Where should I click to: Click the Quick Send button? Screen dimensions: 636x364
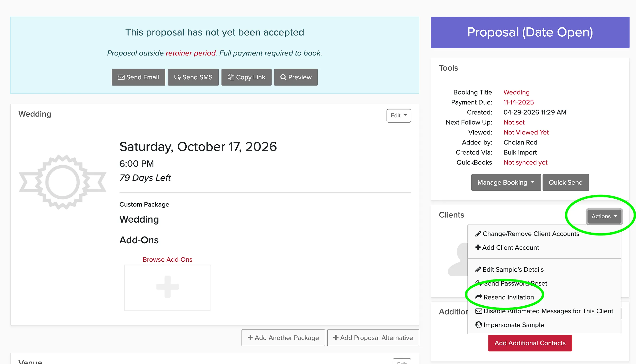coord(566,182)
